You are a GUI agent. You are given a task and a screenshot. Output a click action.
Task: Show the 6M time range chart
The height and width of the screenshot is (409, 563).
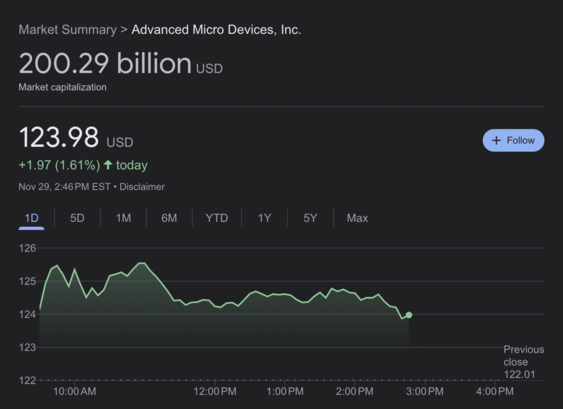click(x=169, y=218)
